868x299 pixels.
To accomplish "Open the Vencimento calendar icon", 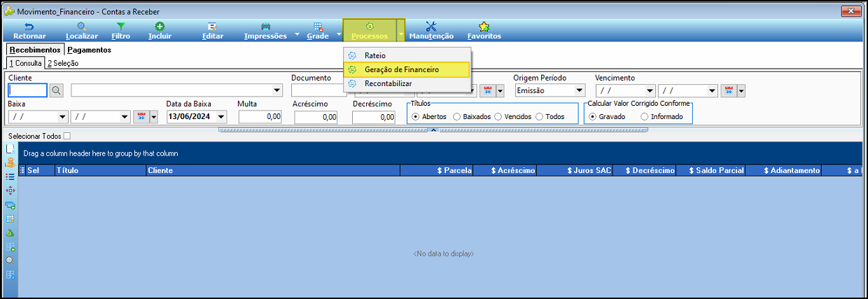I will pos(727,91).
